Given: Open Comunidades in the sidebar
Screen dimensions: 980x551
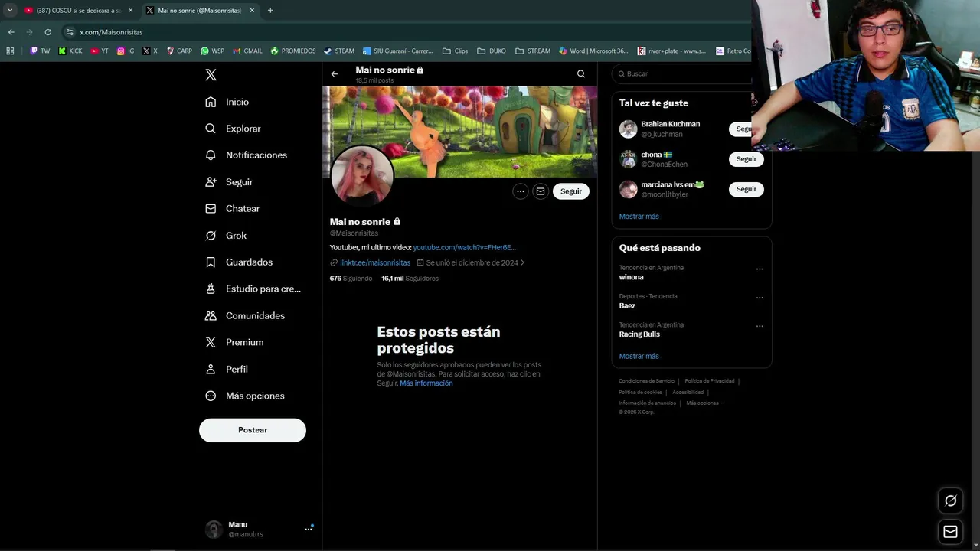Looking at the screenshot, I should tap(245, 315).
